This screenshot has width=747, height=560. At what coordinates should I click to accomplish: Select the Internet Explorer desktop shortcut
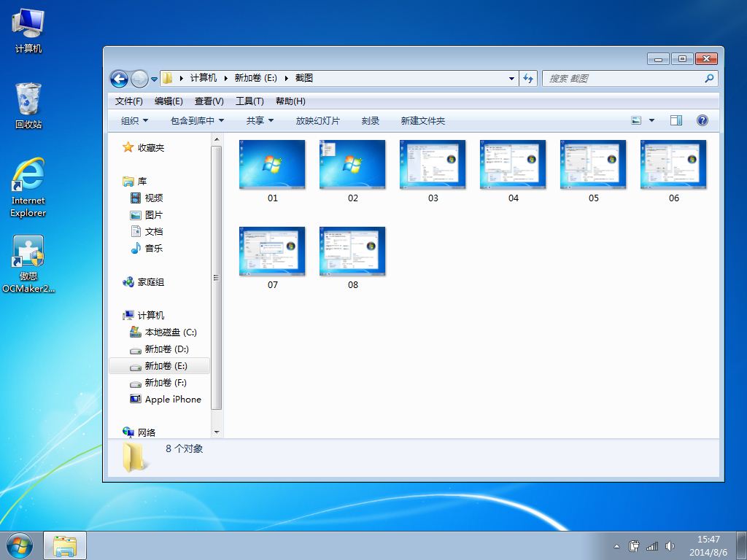click(x=28, y=188)
